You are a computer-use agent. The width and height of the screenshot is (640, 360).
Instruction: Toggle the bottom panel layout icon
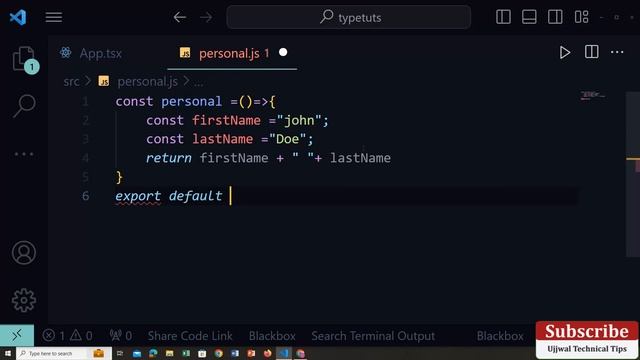point(529,17)
